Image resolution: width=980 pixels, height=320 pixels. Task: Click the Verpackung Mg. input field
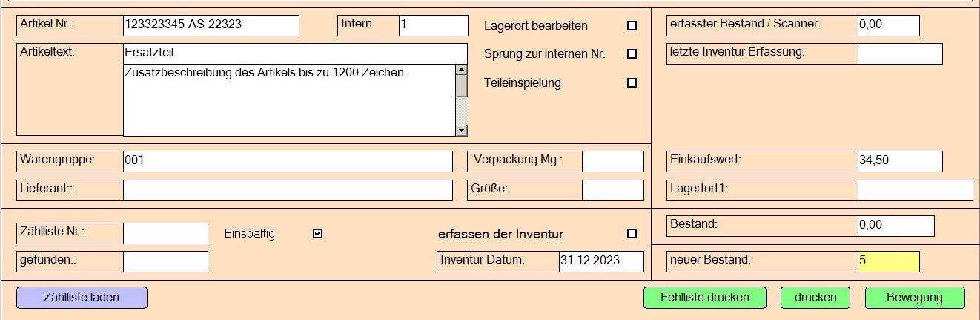612,161
